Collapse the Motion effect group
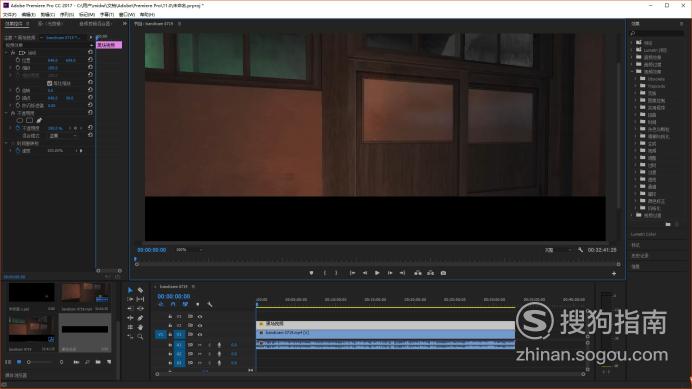The image size is (692, 389). (x=7, y=53)
